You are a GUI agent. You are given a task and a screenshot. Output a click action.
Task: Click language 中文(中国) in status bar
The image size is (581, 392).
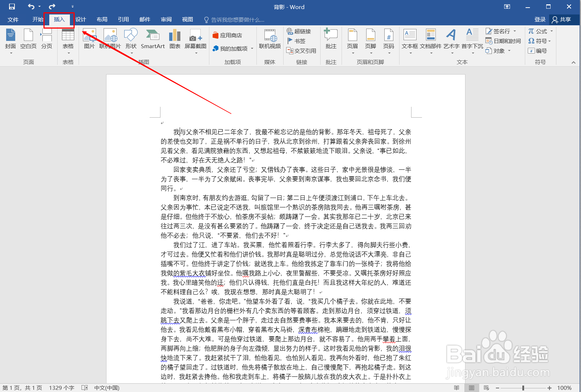click(107, 388)
